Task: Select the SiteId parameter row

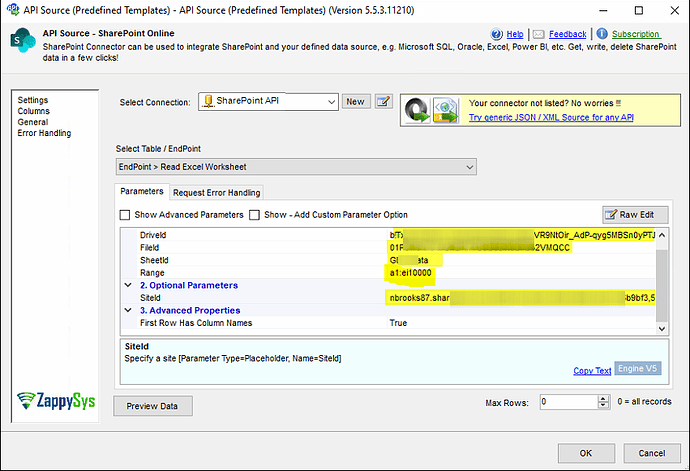Action: click(x=389, y=298)
